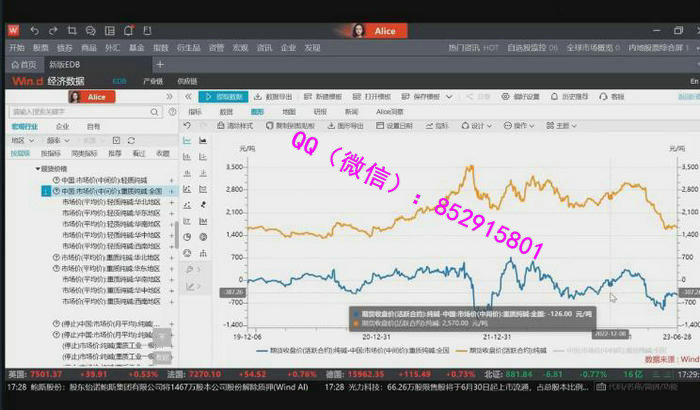The width and height of the screenshot is (700, 410).
Task: Click the 数据导出 download button
Action: [264, 96]
